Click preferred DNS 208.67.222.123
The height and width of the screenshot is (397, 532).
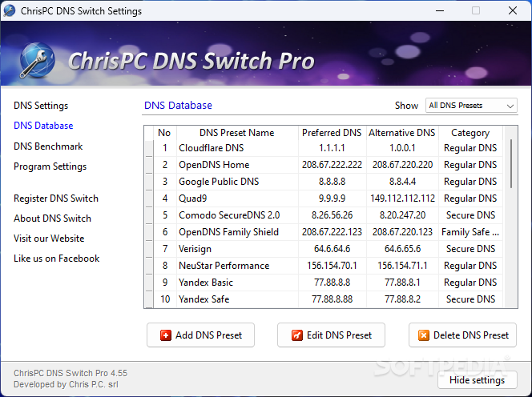coord(332,232)
